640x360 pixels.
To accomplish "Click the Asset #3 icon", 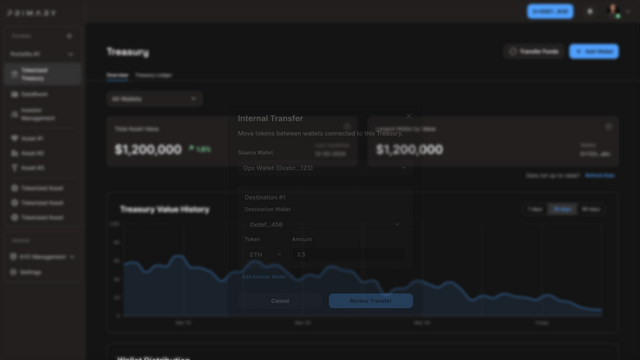I will pyautogui.click(x=15, y=168).
